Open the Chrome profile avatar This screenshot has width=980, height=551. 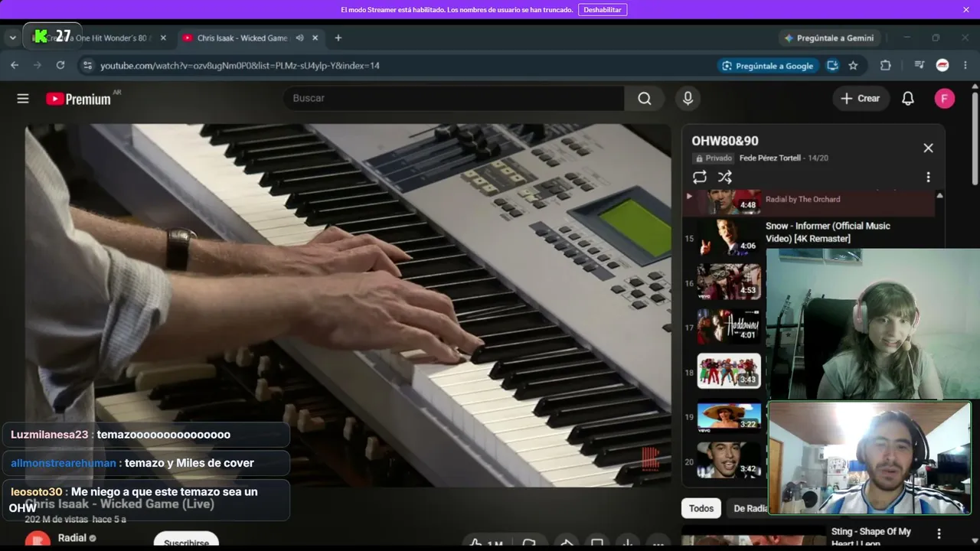point(942,66)
